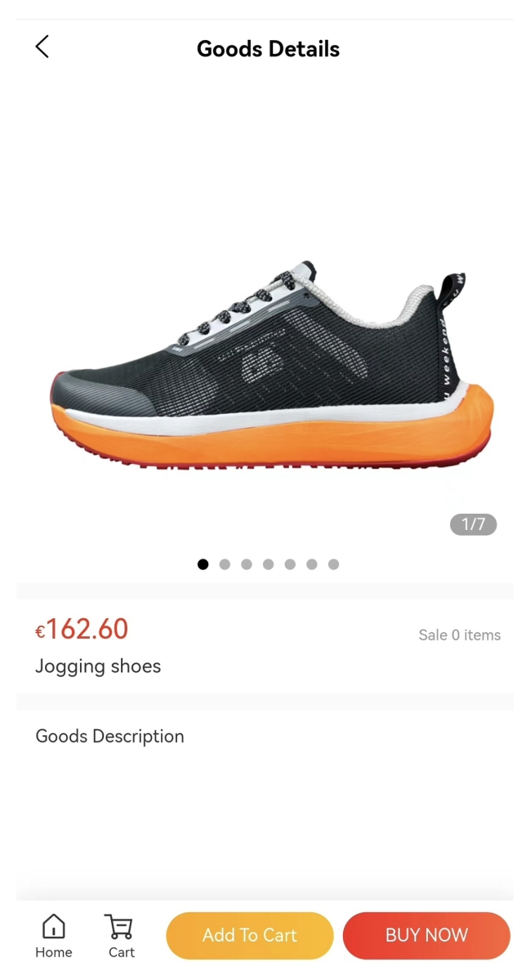Image resolution: width=530 pixels, height=980 pixels.
Task: Click the Home label text
Action: 54,952
